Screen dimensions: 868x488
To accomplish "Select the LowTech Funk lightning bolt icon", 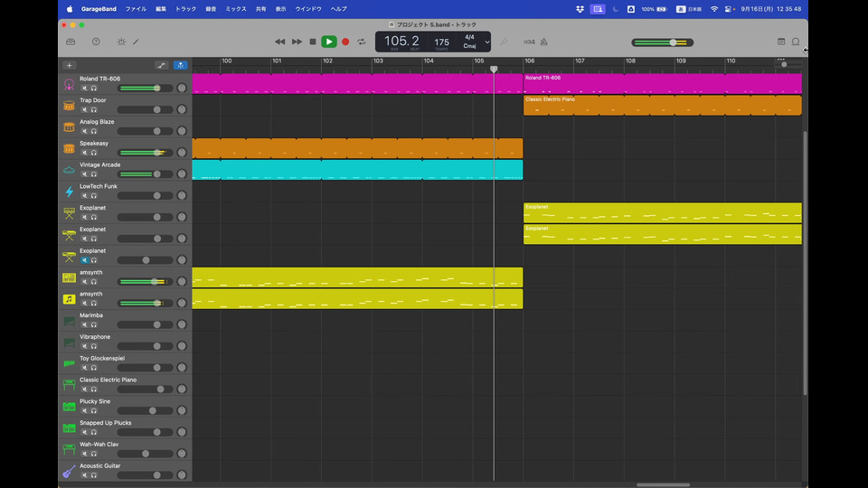I will [x=69, y=192].
